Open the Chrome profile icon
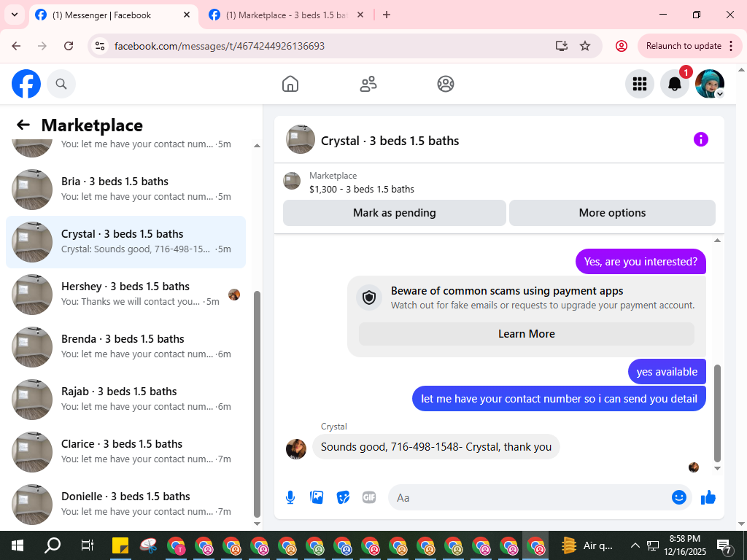This screenshot has height=560, width=747. coord(622,46)
